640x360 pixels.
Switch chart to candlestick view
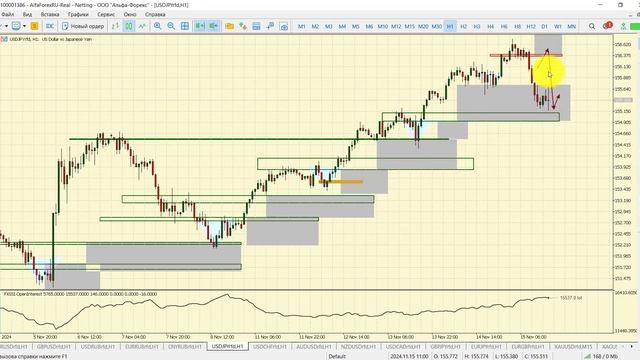(x=129, y=26)
